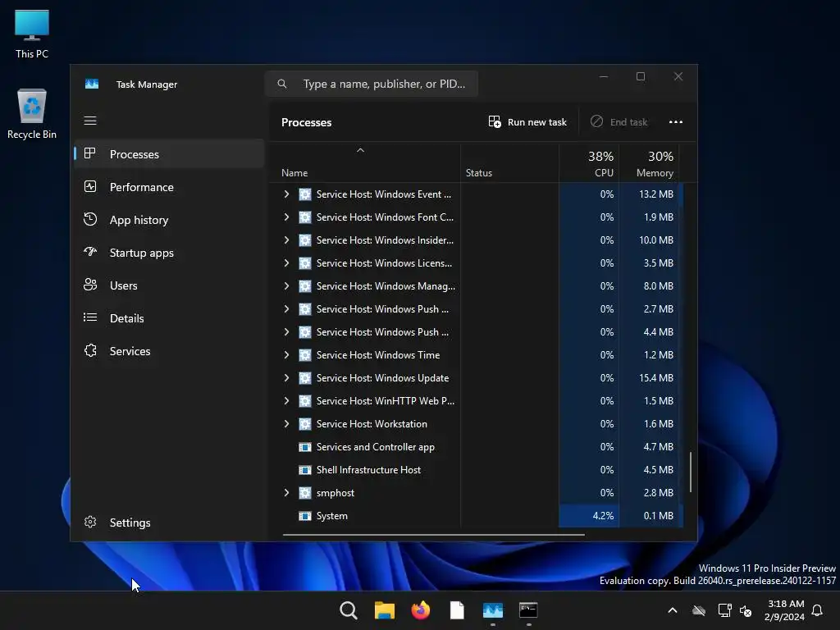Viewport: 840px width, 630px height.
Task: Open Search from the Windows taskbar
Action: pyautogui.click(x=348, y=609)
